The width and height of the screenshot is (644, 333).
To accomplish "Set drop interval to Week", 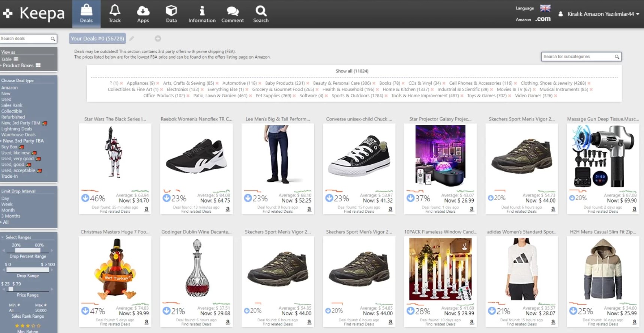I will click(x=7, y=204).
